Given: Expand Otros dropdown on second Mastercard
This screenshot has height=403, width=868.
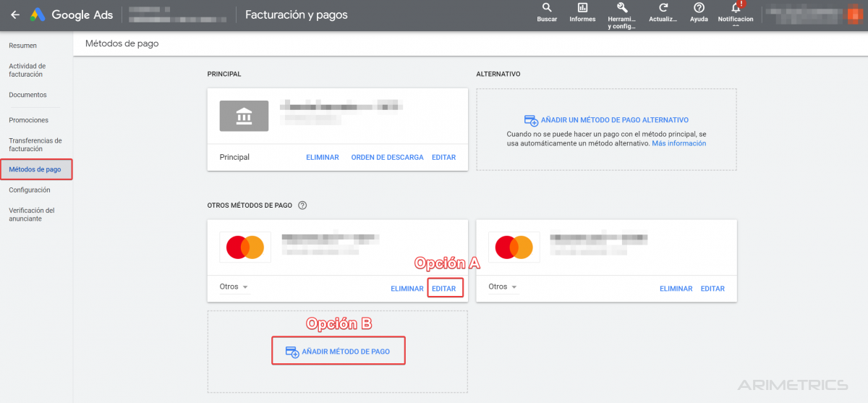Looking at the screenshot, I should coord(503,287).
